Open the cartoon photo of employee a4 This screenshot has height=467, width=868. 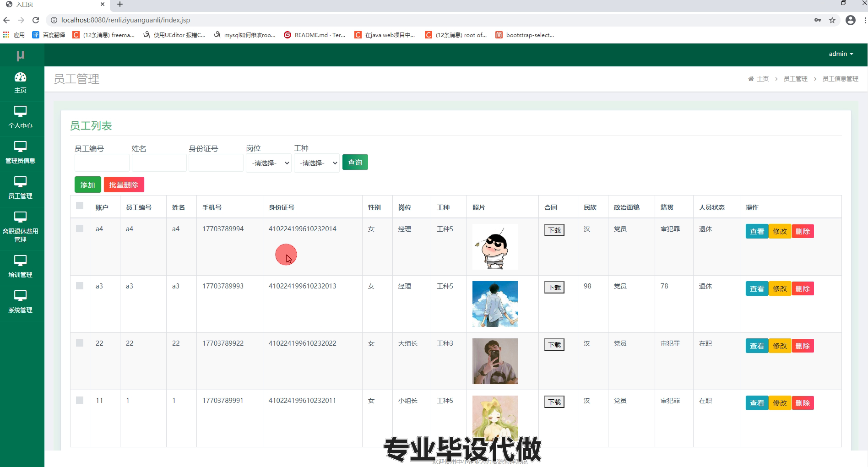pyautogui.click(x=495, y=247)
